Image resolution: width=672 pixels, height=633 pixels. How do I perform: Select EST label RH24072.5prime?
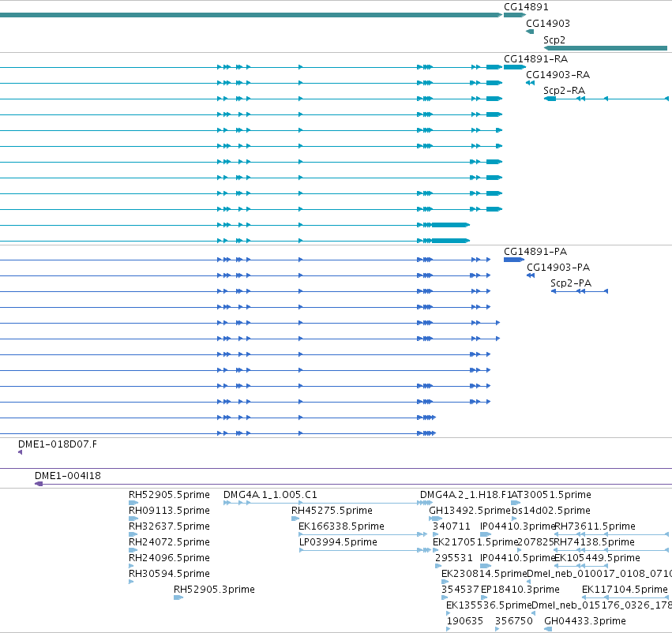point(169,542)
